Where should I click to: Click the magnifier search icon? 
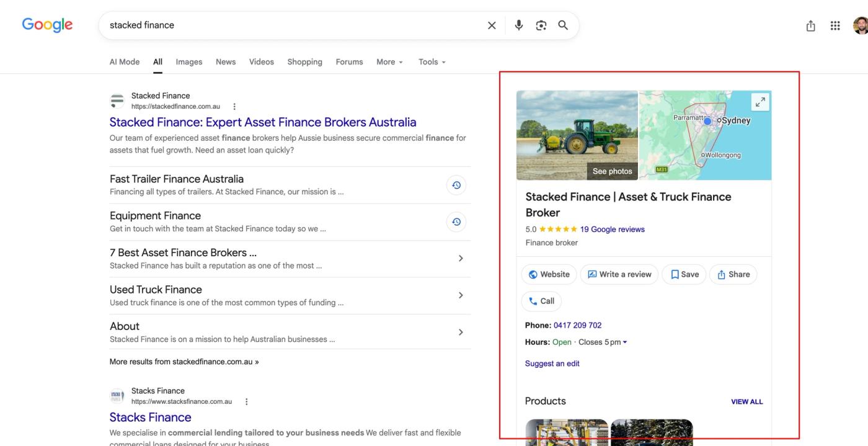563,25
